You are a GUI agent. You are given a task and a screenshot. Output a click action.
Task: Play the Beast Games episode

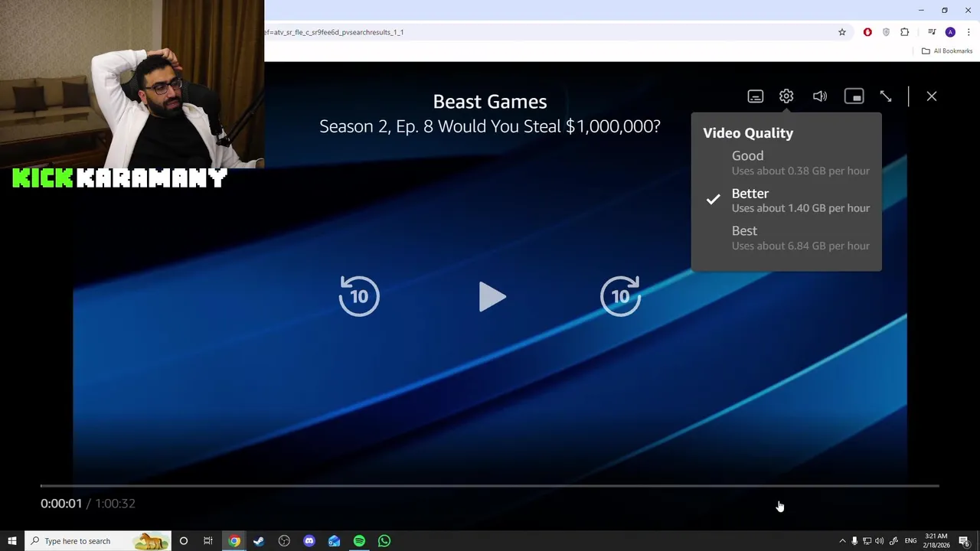coord(492,297)
